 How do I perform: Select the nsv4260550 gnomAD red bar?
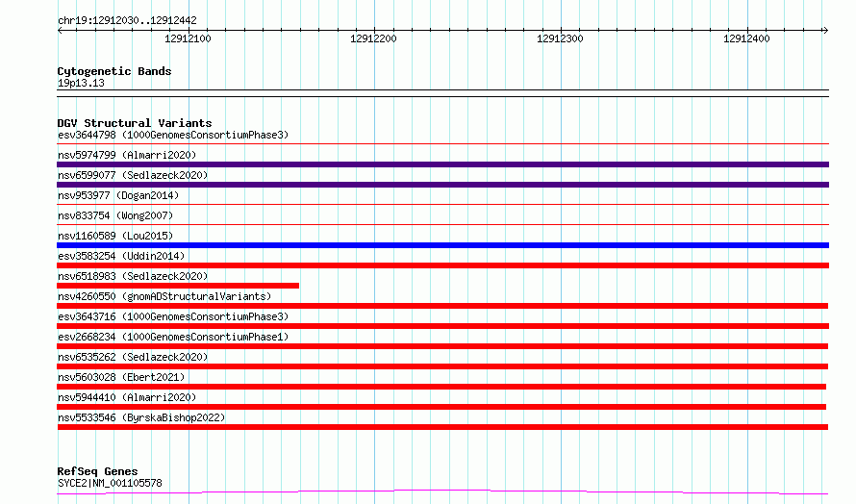point(442,306)
